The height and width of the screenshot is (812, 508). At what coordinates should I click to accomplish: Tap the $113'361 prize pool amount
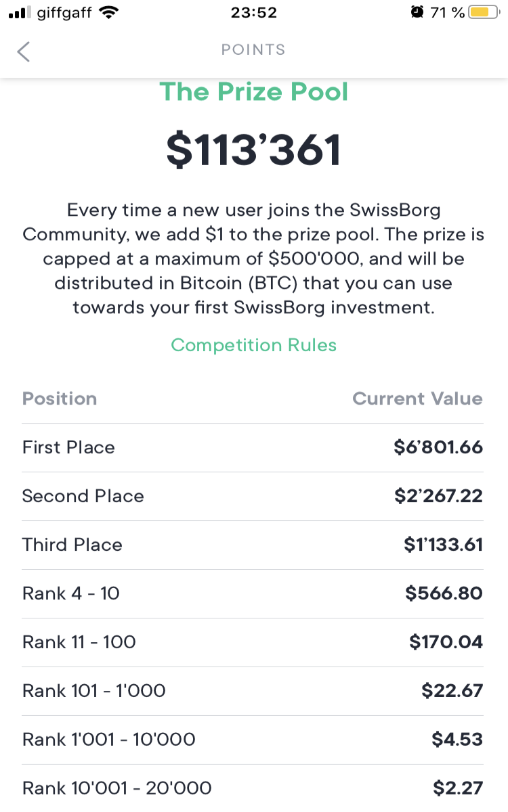[254, 150]
